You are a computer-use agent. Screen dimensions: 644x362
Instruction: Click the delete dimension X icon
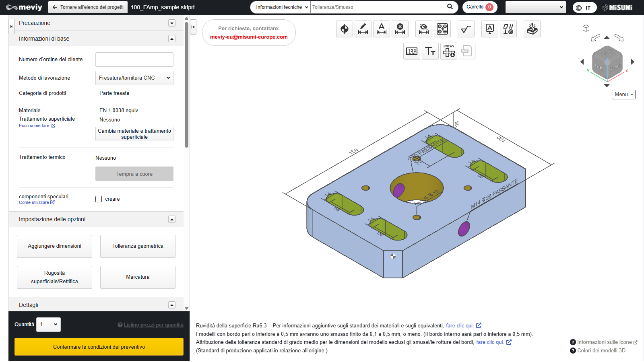pos(400,29)
